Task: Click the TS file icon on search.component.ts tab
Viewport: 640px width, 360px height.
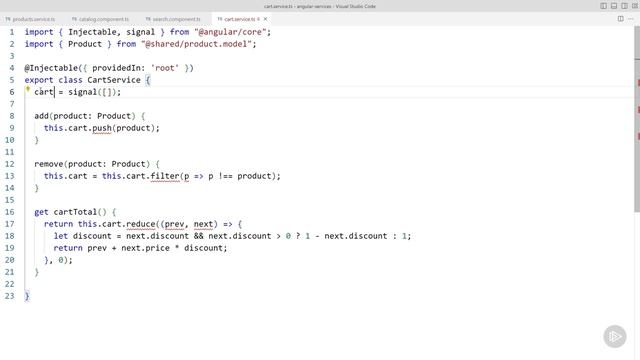Action: (x=148, y=19)
